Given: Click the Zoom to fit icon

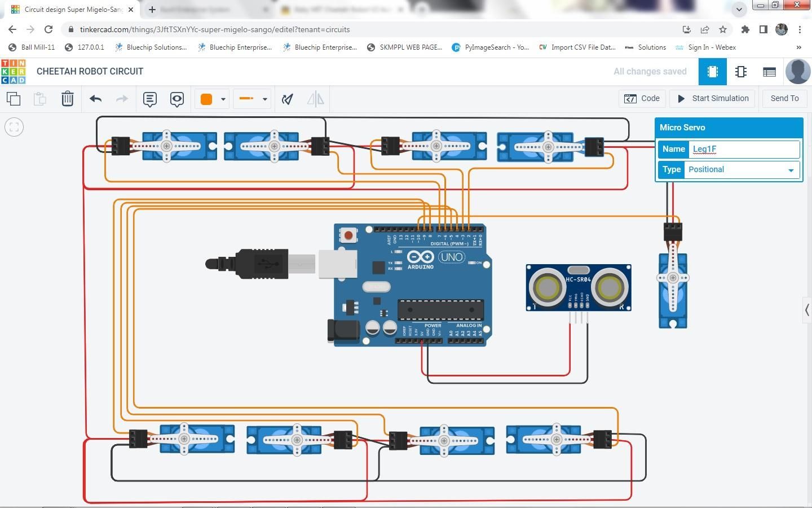Looking at the screenshot, I should point(14,127).
